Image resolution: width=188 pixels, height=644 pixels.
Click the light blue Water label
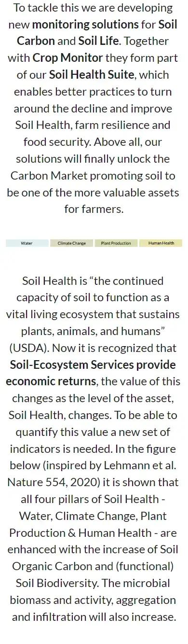(27, 243)
